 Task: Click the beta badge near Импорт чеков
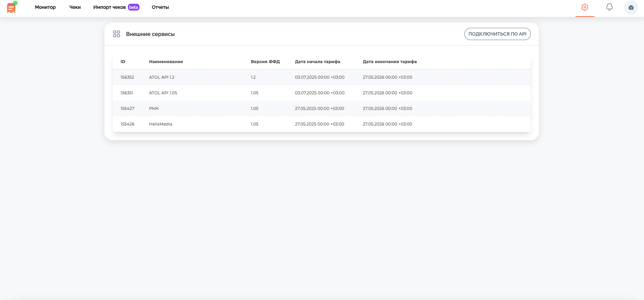(134, 7)
